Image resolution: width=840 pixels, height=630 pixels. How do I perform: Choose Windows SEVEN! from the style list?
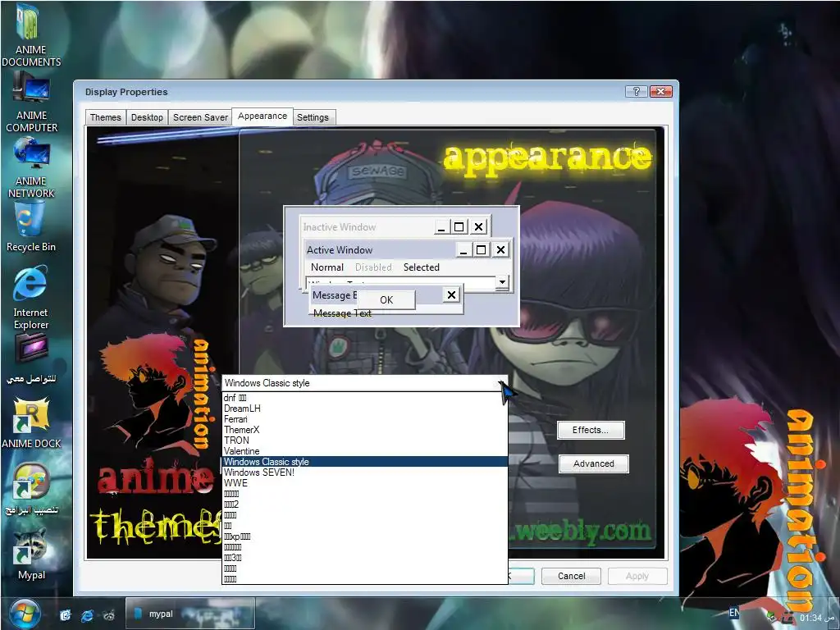click(364, 472)
